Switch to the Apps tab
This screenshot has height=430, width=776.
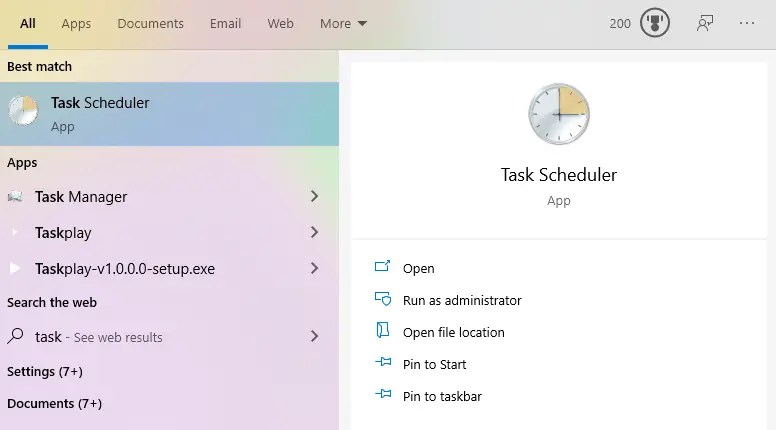pos(76,23)
